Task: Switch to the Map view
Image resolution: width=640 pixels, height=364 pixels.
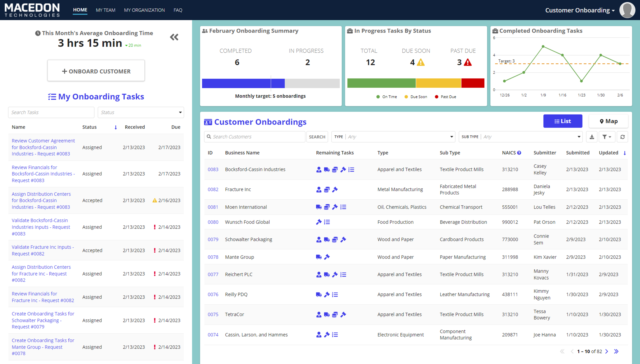Action: [x=608, y=121]
